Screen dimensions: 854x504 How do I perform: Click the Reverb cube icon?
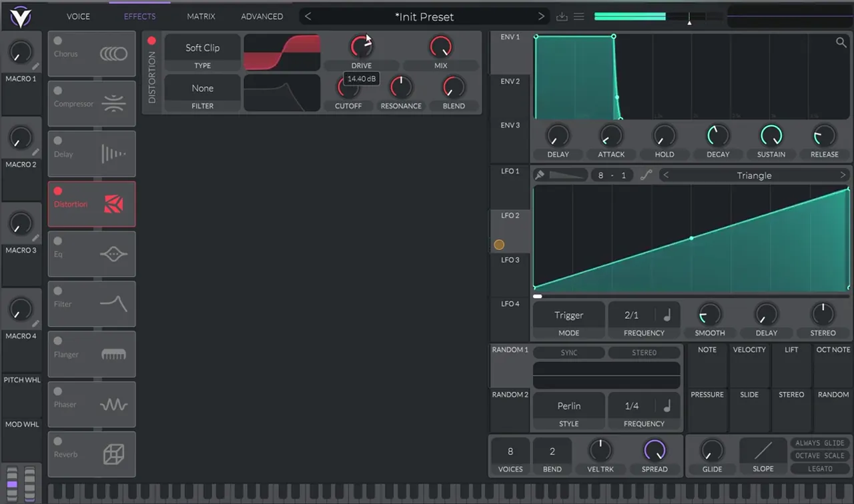pos(113,455)
